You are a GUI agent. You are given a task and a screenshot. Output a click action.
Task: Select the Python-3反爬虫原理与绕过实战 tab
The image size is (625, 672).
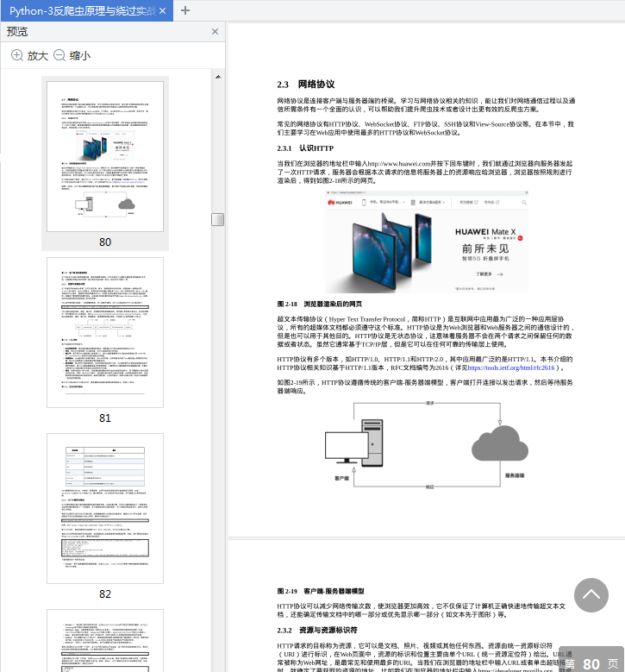(87, 10)
